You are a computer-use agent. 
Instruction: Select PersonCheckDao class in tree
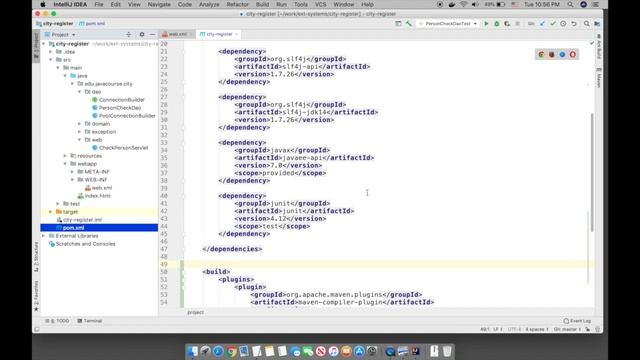click(x=116, y=108)
